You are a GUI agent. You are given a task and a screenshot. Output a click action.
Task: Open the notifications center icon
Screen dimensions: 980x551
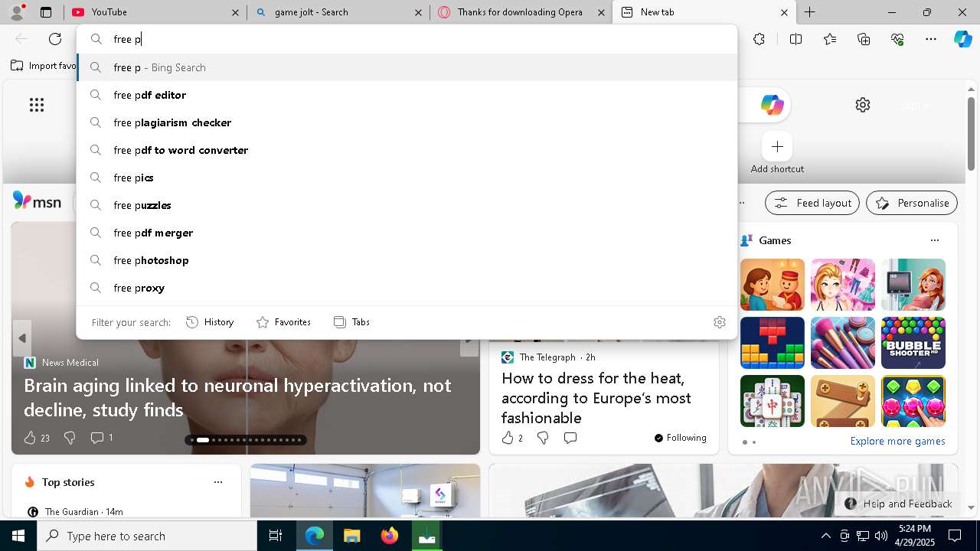click(x=954, y=536)
